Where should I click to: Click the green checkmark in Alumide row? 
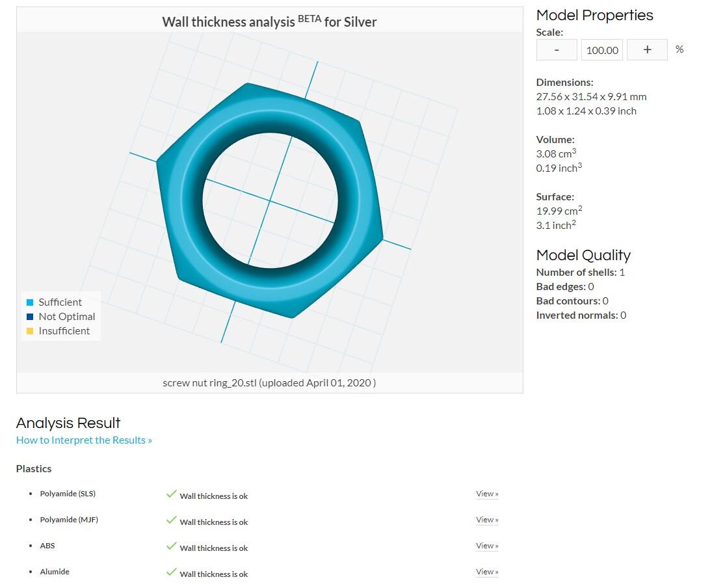pos(171,572)
